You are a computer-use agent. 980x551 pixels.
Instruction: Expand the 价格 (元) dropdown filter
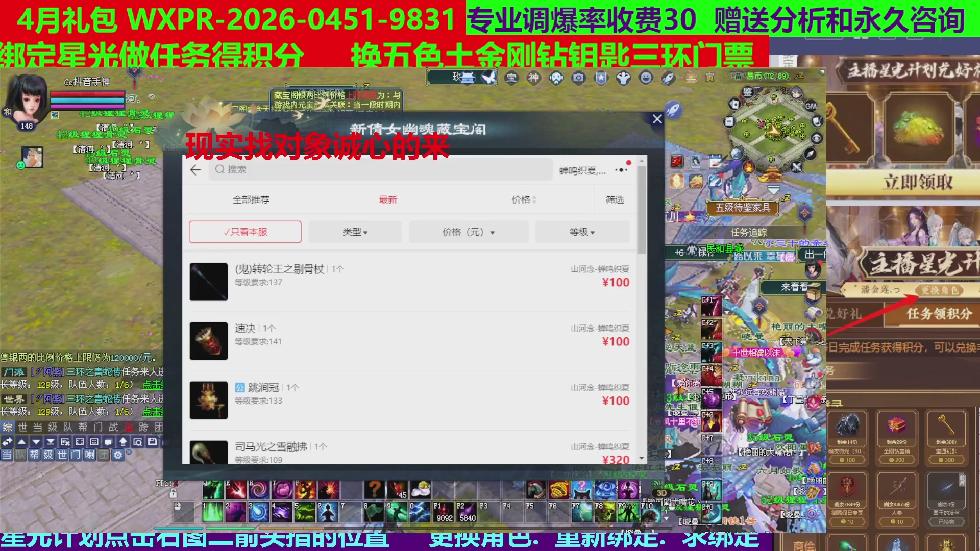(469, 232)
